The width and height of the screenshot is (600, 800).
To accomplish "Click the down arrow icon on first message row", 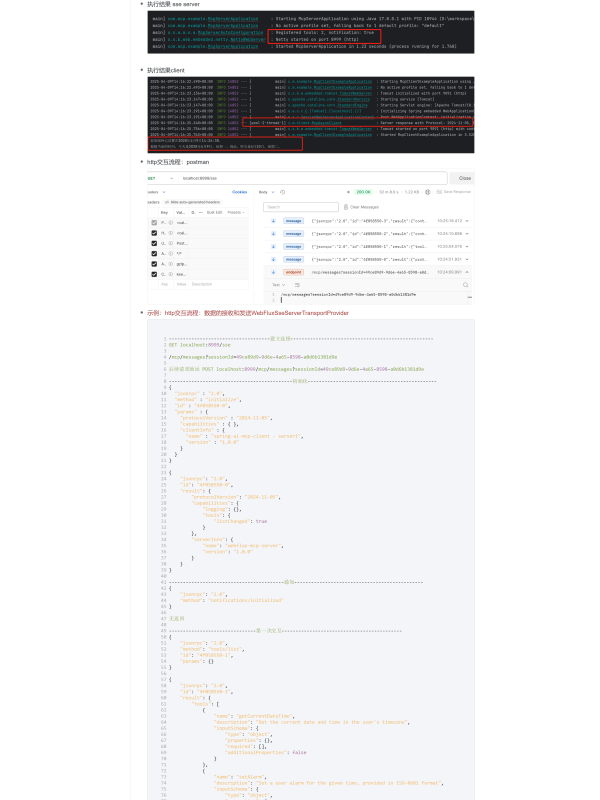I will (273, 219).
